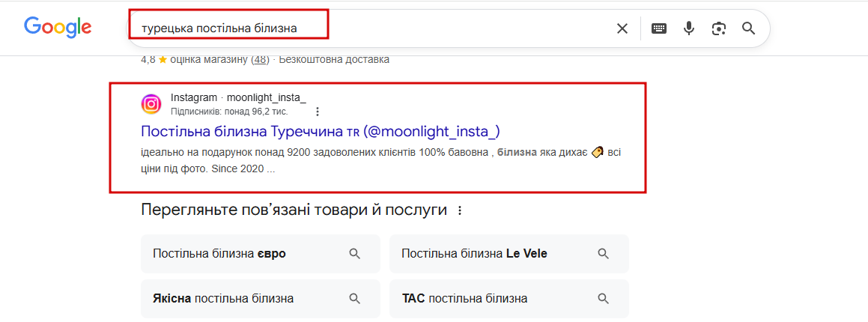Open the three-dot menu of Instagram result
The width and height of the screenshot is (868, 322).
point(318,112)
